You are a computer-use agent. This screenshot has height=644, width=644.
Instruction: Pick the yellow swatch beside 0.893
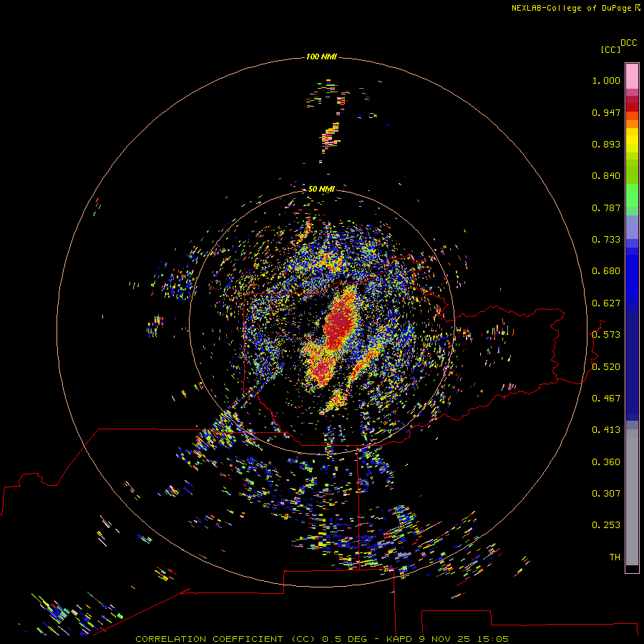(632, 144)
